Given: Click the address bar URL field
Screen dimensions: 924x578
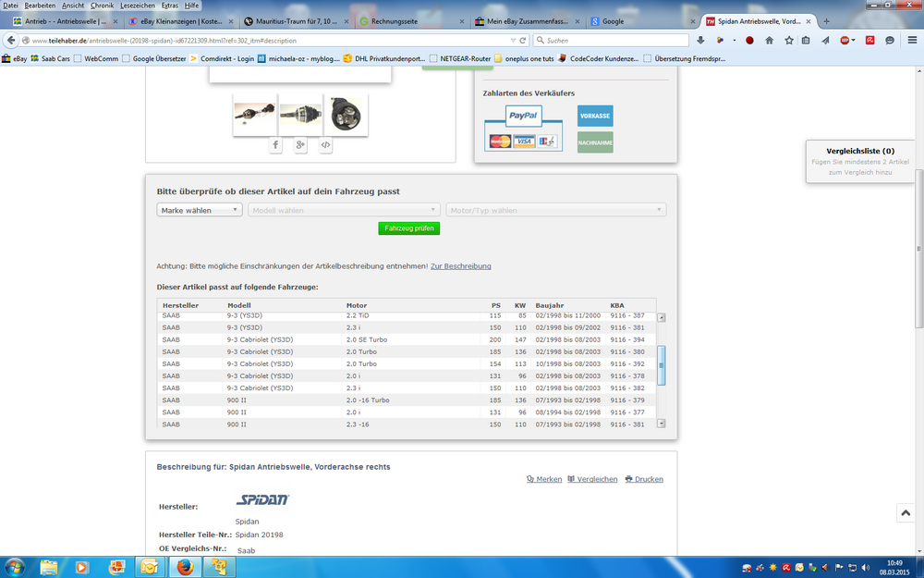Looking at the screenshot, I should coord(269,40).
